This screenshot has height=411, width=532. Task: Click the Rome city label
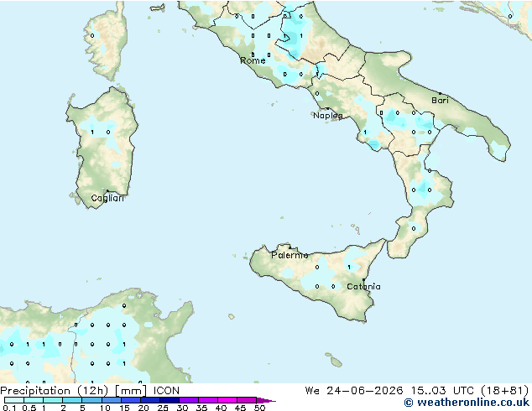pyautogui.click(x=253, y=60)
